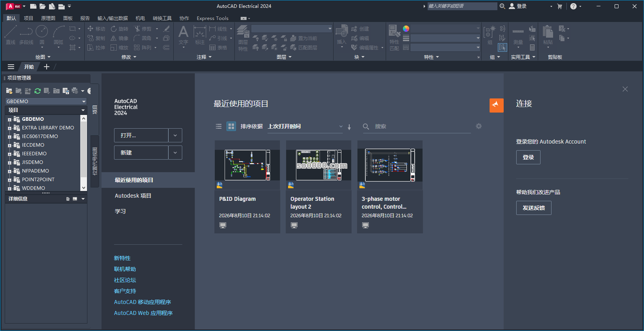Click the green Refresh icon in Project Manager
Viewport: 644px width, 331px height.
pyautogui.click(x=38, y=91)
